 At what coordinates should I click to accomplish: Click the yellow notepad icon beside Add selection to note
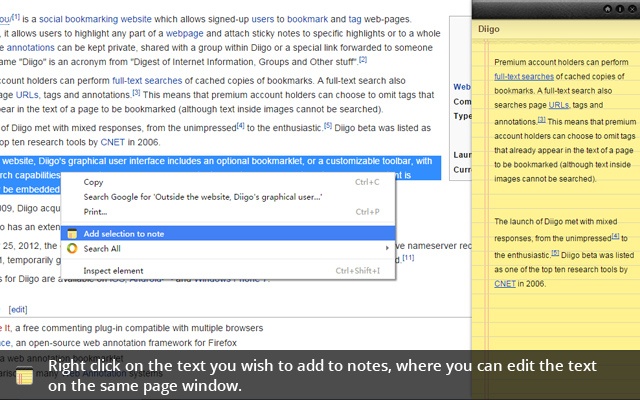coord(72,233)
